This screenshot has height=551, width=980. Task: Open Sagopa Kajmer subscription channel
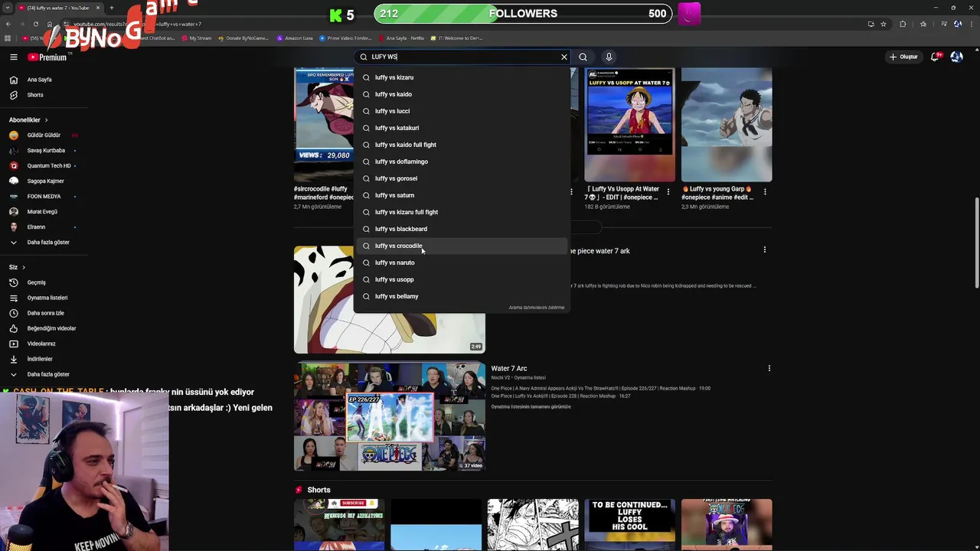[x=45, y=181]
